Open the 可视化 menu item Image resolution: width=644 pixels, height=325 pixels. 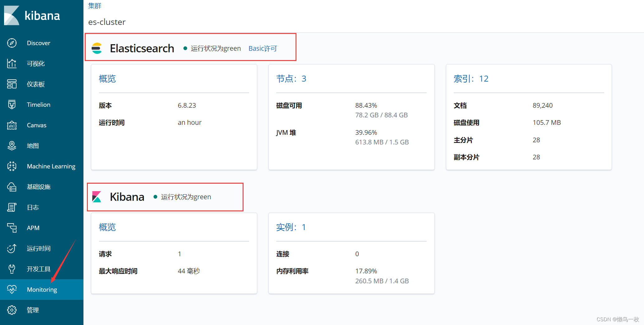42,64
